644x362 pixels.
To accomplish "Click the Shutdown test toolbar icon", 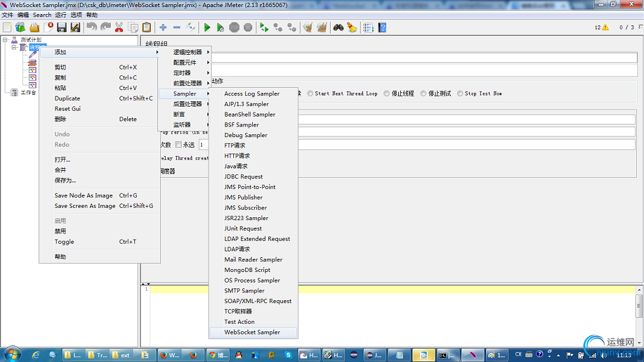I will tap(248, 28).
